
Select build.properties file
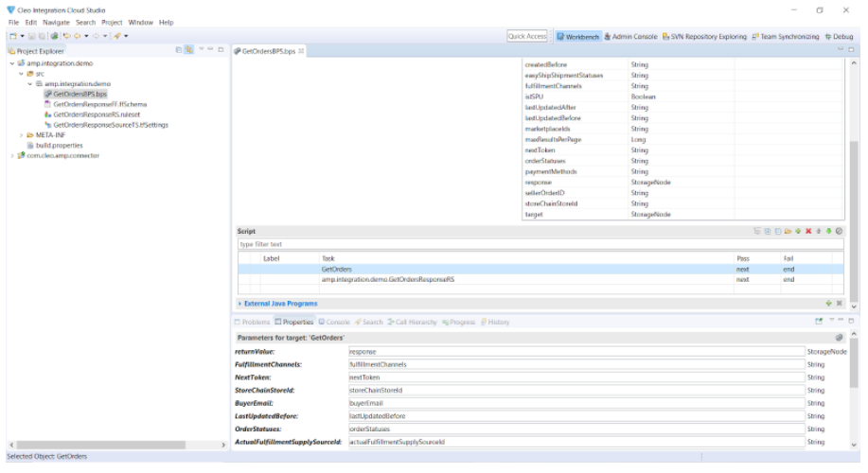60,146
